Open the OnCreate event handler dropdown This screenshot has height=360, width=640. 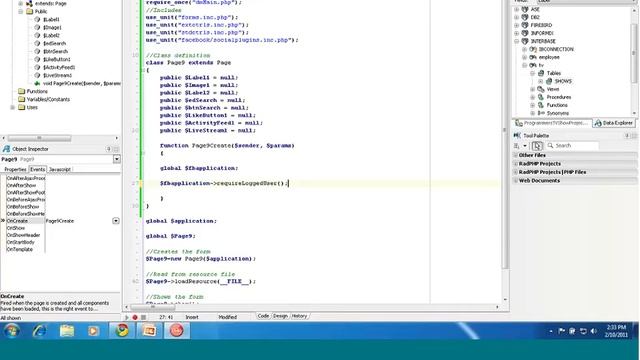[116, 221]
